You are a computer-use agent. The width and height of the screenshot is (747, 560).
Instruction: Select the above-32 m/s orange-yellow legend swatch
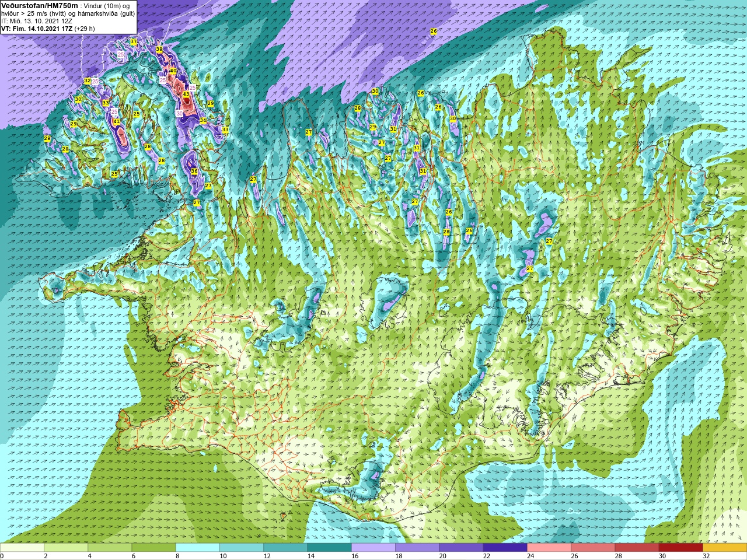tap(725, 548)
